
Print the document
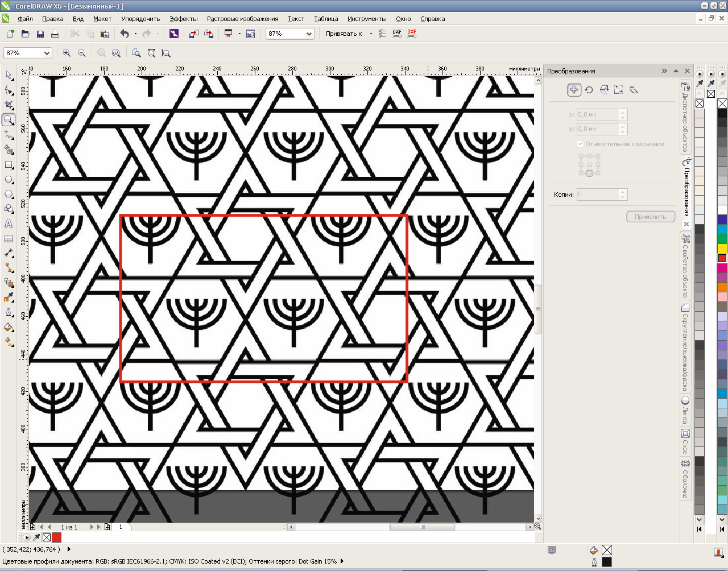[x=55, y=34]
